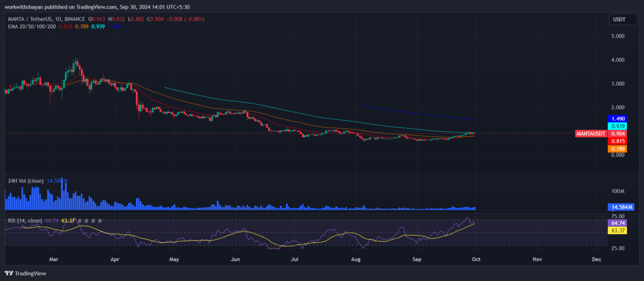Select the RSI (14, close) indicator legend
The image size is (644, 281).
click(24, 220)
